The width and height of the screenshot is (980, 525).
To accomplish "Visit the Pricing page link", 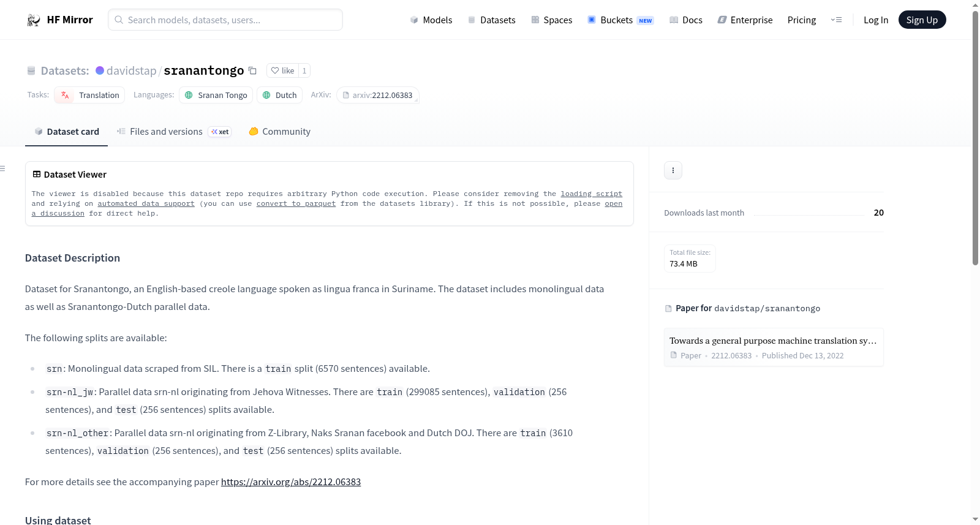I will point(802,20).
